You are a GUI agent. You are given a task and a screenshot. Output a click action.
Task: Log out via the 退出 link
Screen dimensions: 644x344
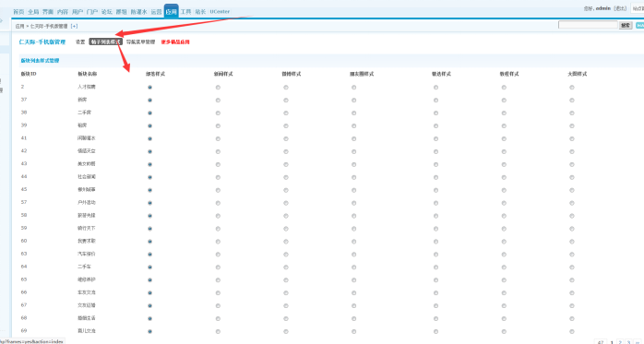pyautogui.click(x=620, y=8)
